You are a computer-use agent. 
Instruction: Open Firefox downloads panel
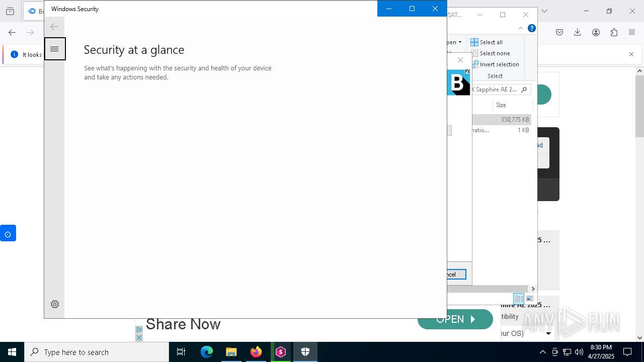point(578,32)
